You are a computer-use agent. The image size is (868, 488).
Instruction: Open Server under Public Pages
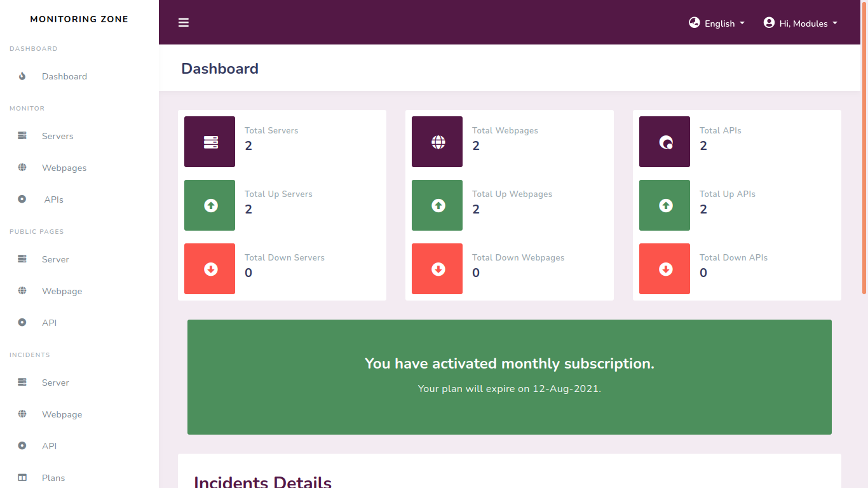tap(55, 259)
